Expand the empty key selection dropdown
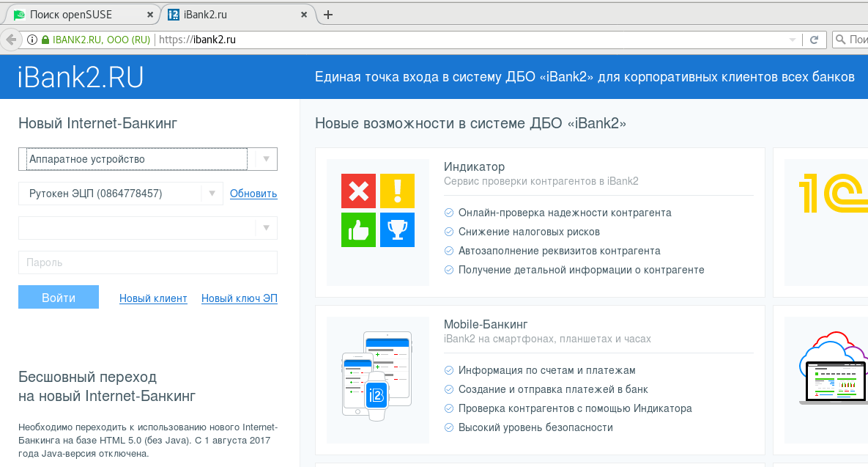868x467 pixels. (x=266, y=228)
